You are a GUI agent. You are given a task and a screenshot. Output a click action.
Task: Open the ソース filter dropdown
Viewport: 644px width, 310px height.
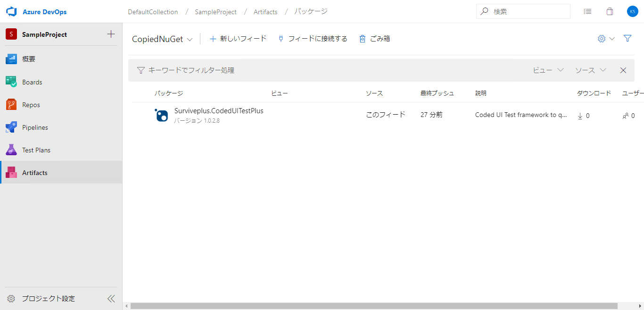(590, 70)
